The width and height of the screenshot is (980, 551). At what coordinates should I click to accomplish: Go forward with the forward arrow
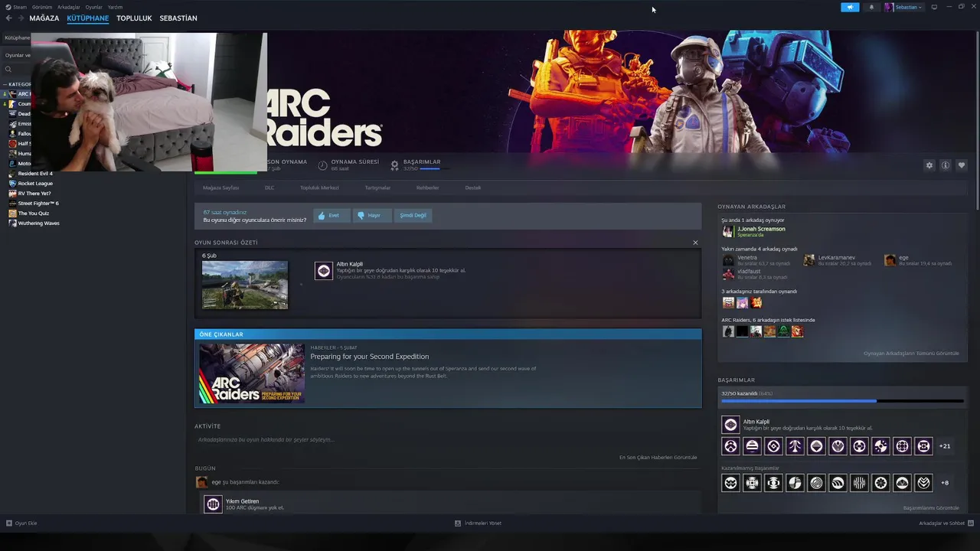[x=21, y=18]
